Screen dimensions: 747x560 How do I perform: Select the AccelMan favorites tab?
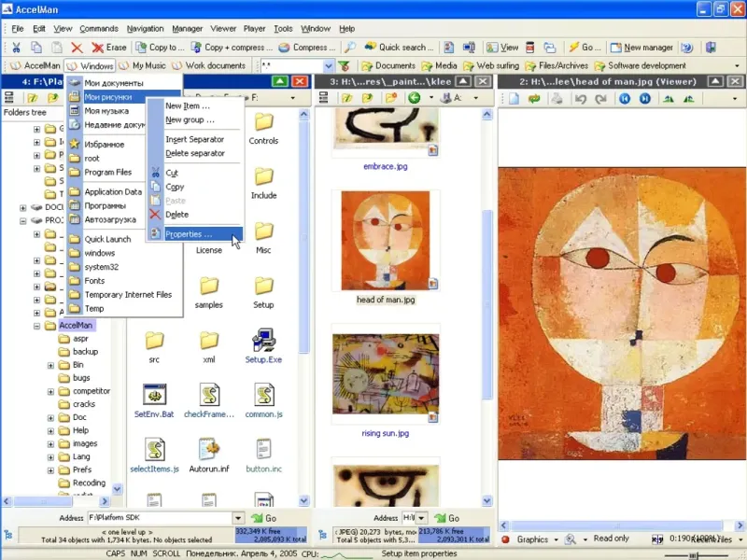coord(35,65)
